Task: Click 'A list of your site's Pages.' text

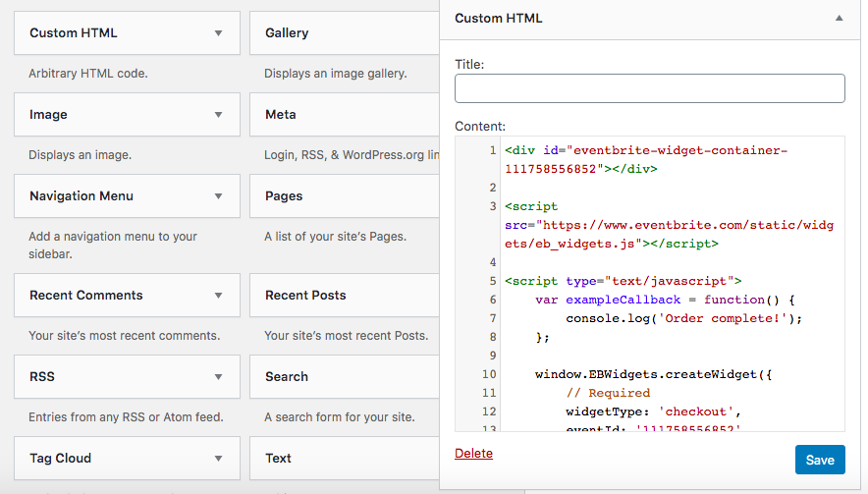Action: (335, 237)
